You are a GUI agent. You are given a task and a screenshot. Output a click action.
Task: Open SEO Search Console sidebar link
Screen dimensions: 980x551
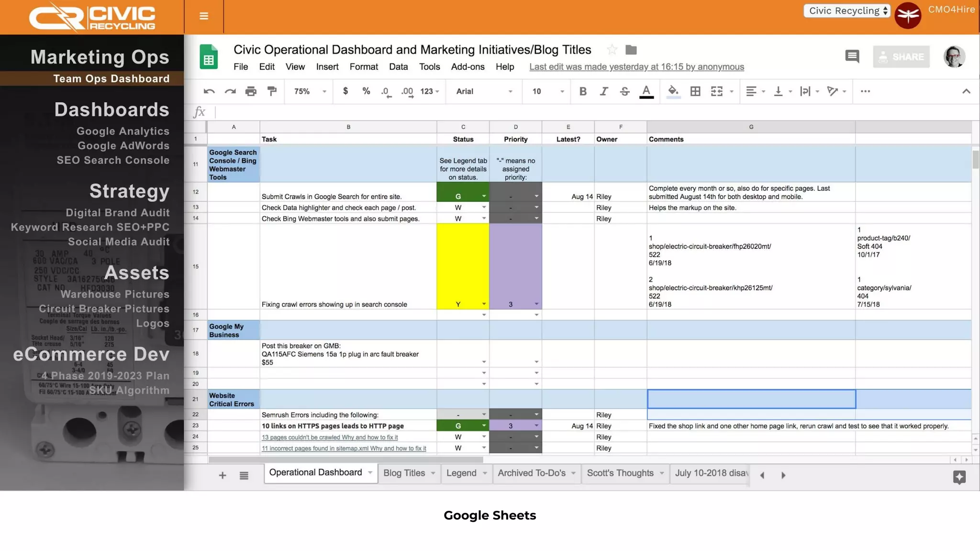point(113,160)
